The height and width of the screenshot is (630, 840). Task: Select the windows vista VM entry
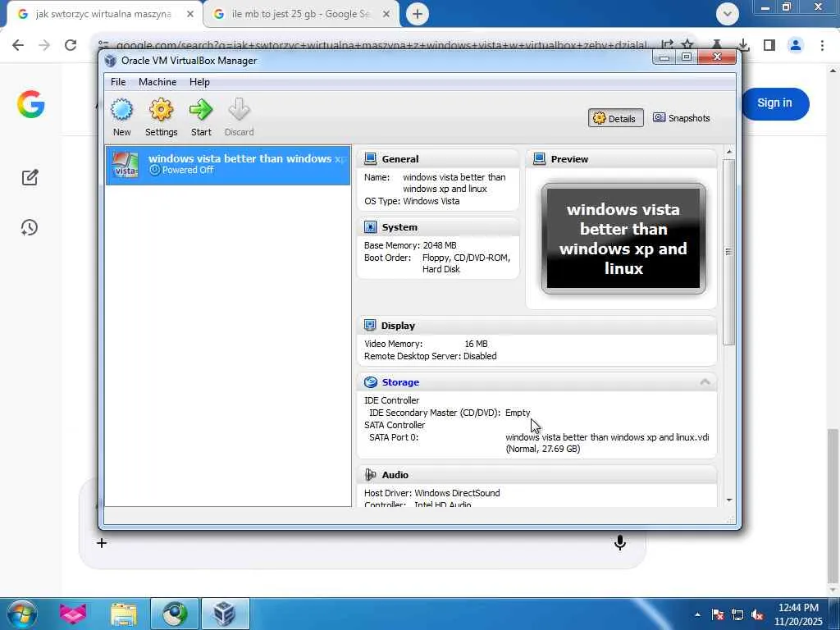(x=228, y=165)
